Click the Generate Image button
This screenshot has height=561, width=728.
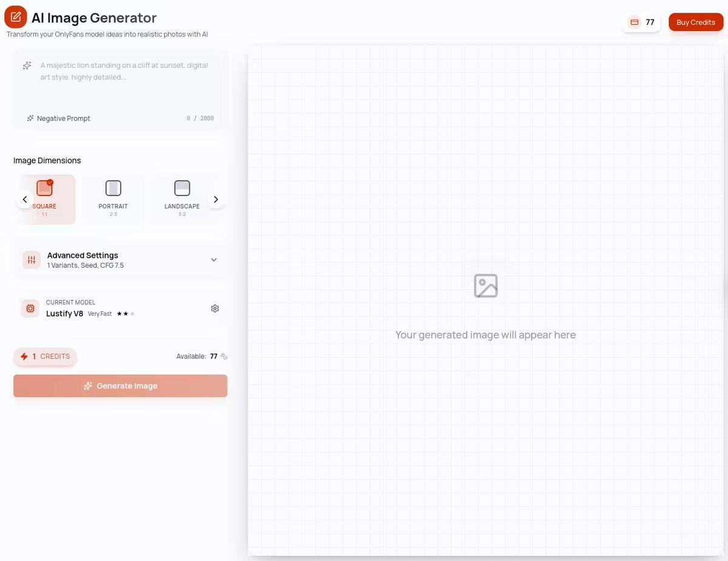(x=120, y=386)
